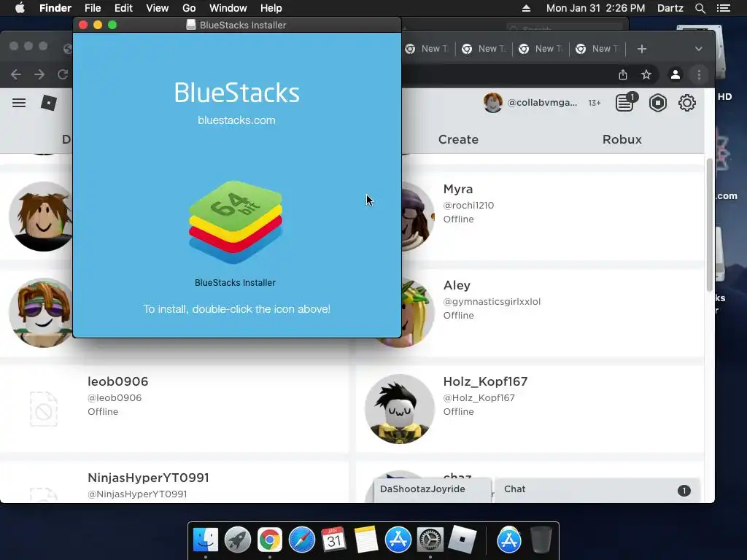Click the leob0906 blocked avatar placeholder
This screenshot has width=747, height=560.
tap(43, 409)
